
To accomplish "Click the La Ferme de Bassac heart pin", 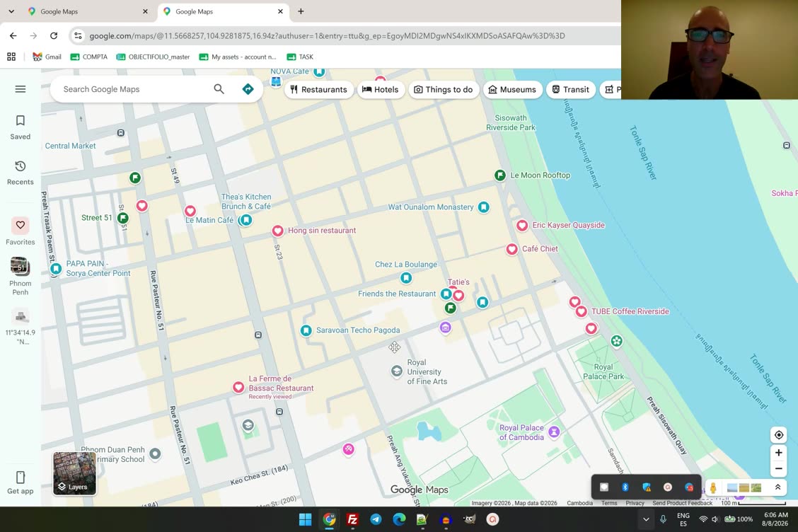I will (238, 388).
